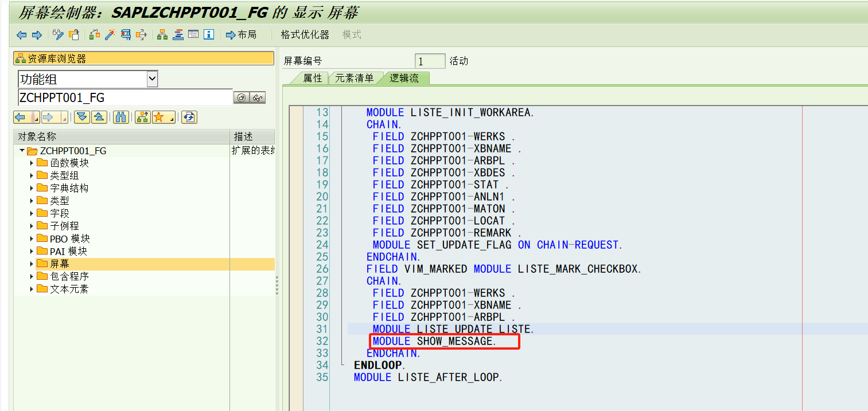Open the navigation window lines icon

pyautogui.click(x=178, y=35)
